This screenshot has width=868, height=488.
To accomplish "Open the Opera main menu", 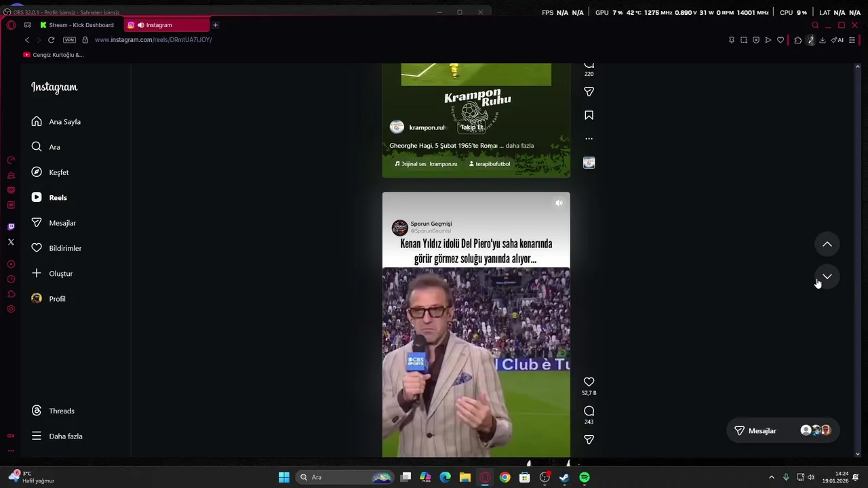I will click(11, 25).
